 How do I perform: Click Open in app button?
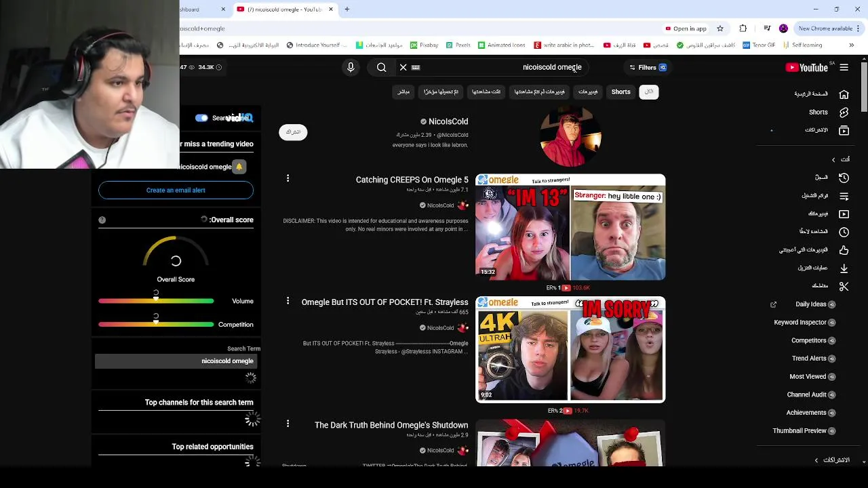pos(686,28)
